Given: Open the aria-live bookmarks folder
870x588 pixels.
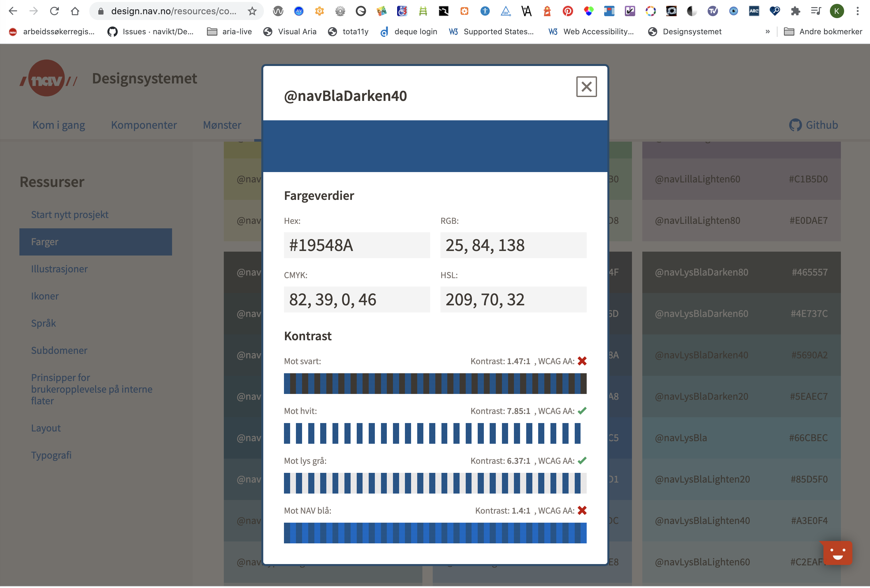Looking at the screenshot, I should (229, 32).
